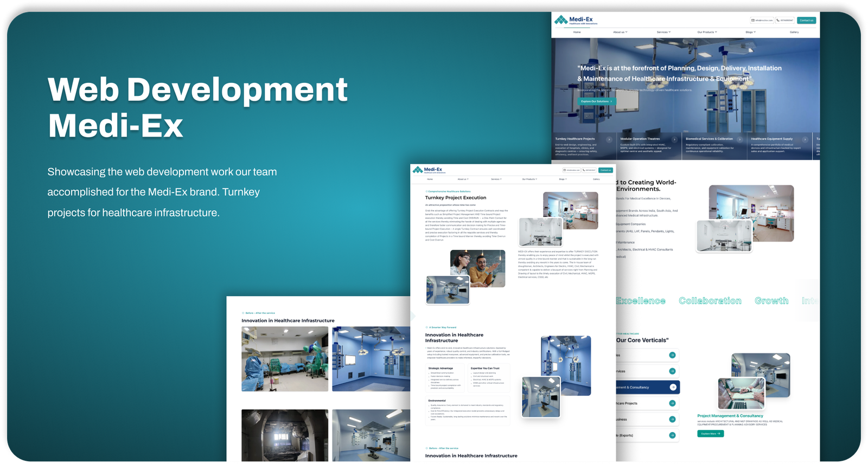Open Our Products dropdown in homepage nav
Image resolution: width=868 pixels, height=464 pixels.
707,32
